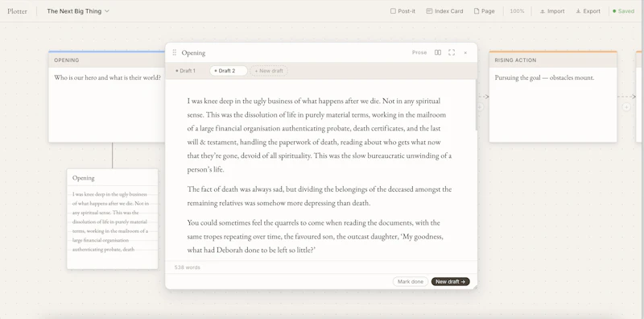Screen dimensions: 644x319
Task: Mark the Opening draft as done
Action: point(411,282)
